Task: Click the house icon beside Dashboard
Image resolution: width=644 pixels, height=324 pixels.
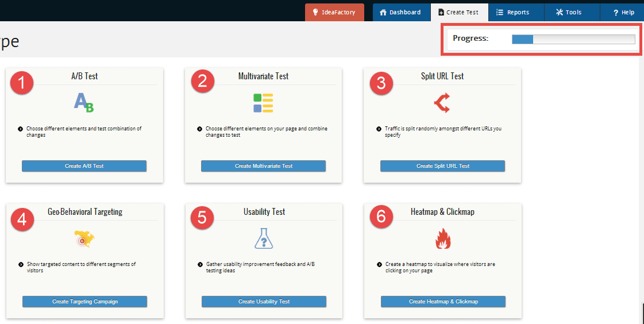Action: click(x=383, y=12)
